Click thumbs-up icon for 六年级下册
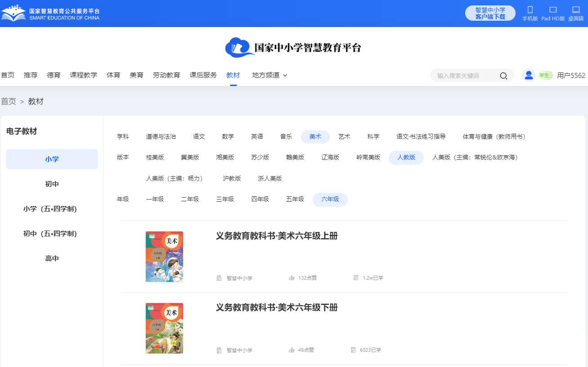 (x=292, y=350)
